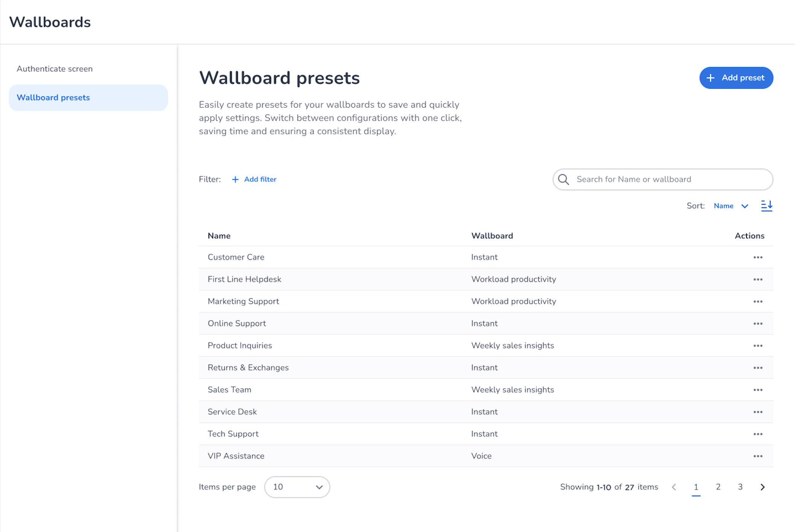Open actions menu for Product Inquiries row

point(758,346)
